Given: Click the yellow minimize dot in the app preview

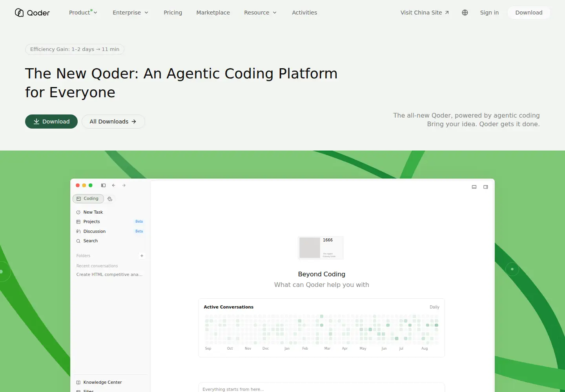Looking at the screenshot, I should pyautogui.click(x=84, y=185).
